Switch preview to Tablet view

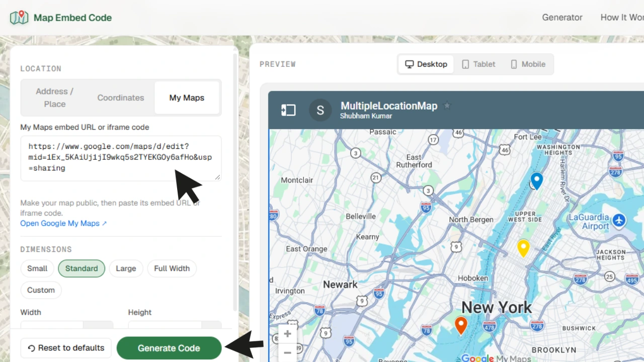pyautogui.click(x=478, y=64)
